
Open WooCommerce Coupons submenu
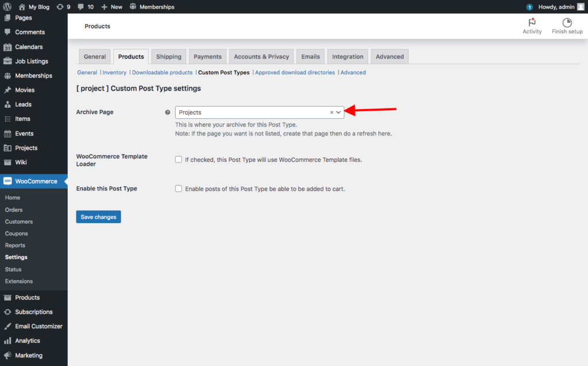pyautogui.click(x=16, y=233)
